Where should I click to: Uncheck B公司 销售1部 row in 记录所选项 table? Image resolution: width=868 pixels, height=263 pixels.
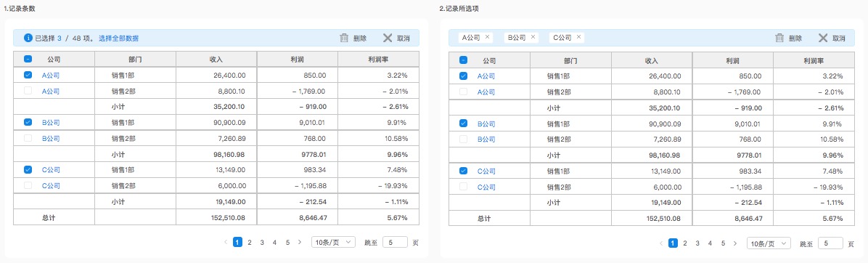click(463, 124)
